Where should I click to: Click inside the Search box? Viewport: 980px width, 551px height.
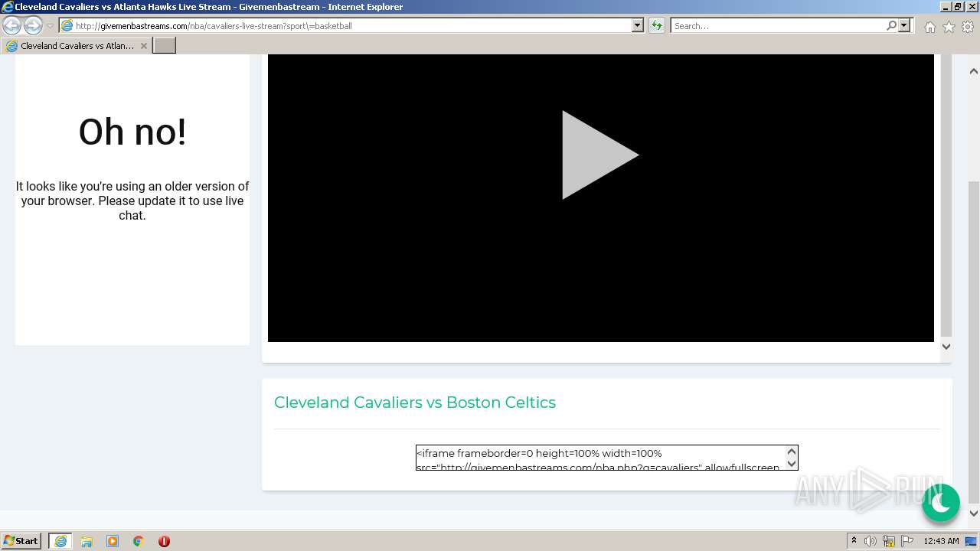pyautogui.click(x=777, y=25)
